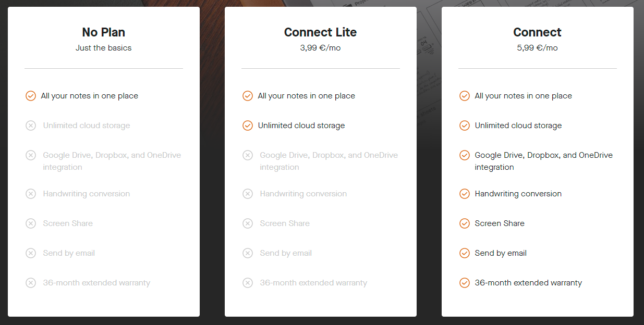Click the checkmark by Connect 36-month extended warranty
Image resolution: width=644 pixels, height=325 pixels.
465,283
